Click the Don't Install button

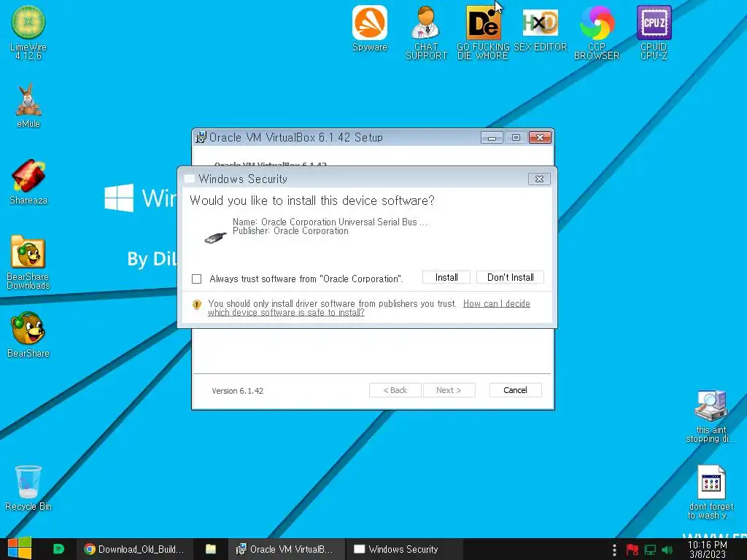[x=510, y=277]
